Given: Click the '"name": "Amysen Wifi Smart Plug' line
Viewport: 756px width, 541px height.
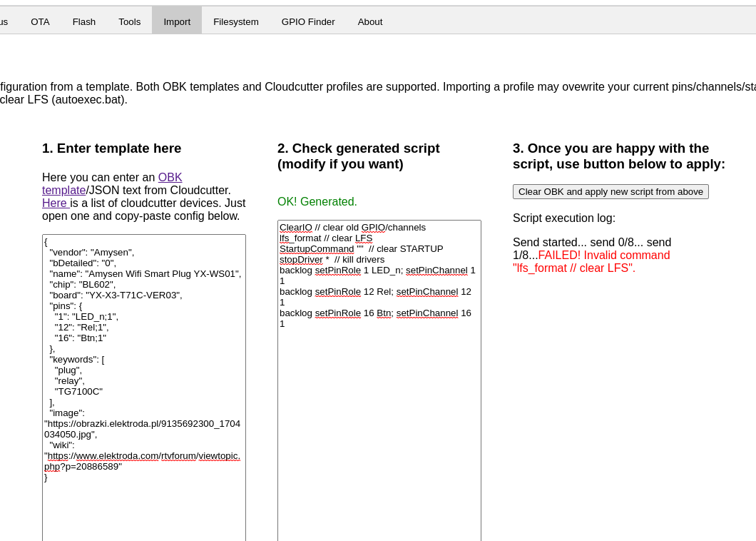Looking at the screenshot, I should pos(145,274).
